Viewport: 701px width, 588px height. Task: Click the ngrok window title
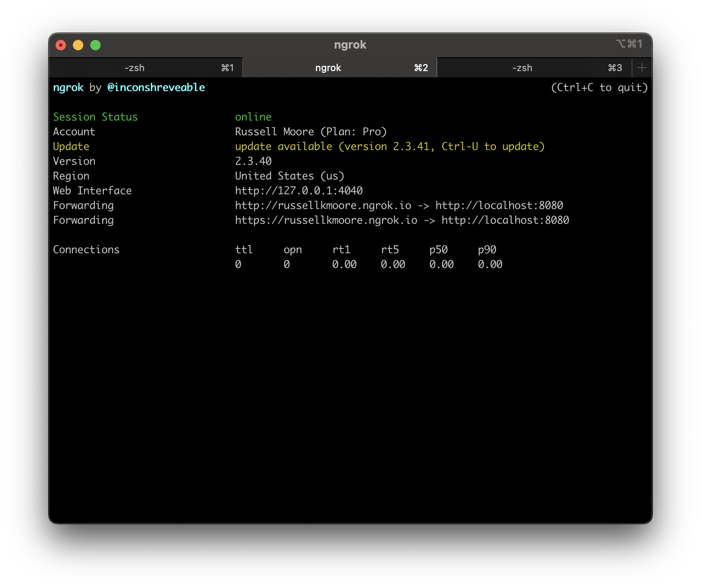pyautogui.click(x=350, y=45)
